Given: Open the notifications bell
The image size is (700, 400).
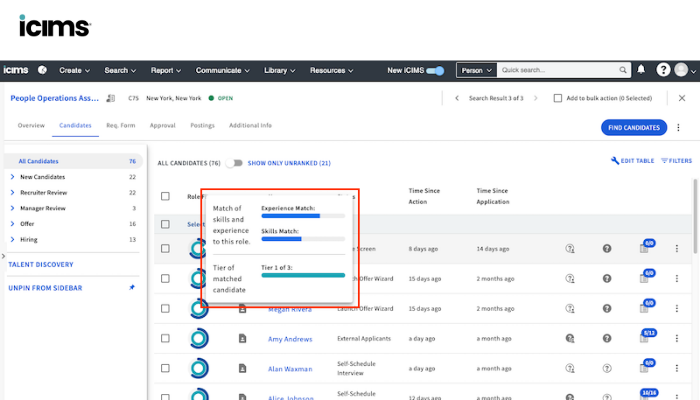Looking at the screenshot, I should (x=641, y=70).
